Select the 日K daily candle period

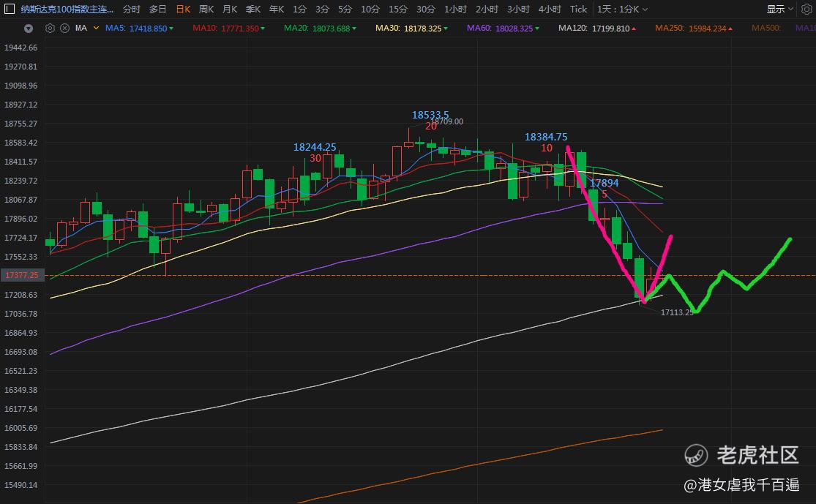pos(183,10)
